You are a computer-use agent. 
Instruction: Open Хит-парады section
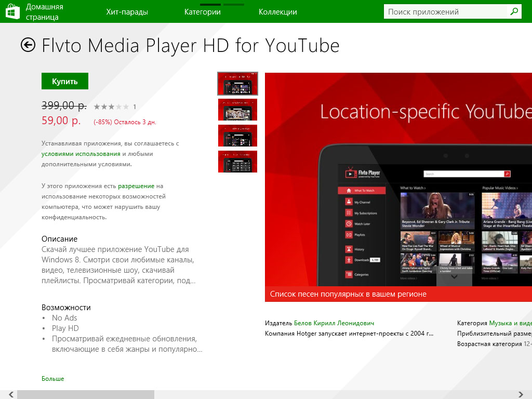[127, 12]
